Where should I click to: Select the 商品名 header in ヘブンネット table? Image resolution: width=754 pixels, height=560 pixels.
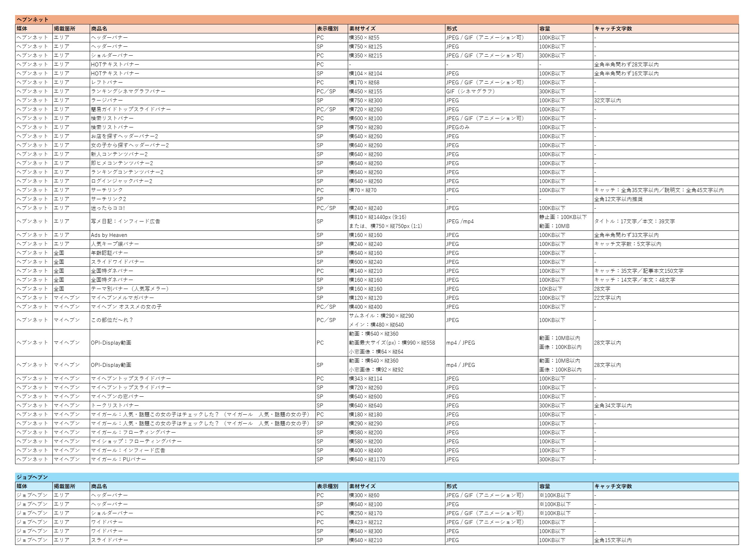coord(99,29)
